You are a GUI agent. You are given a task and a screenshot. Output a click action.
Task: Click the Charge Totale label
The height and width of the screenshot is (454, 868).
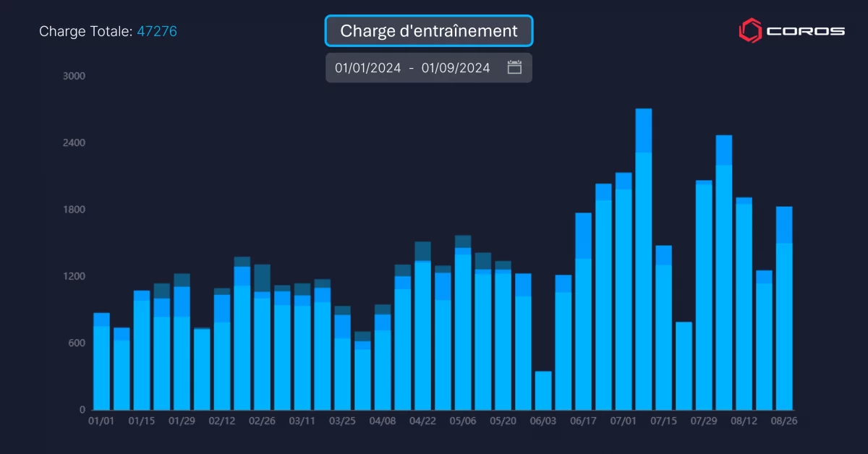[85, 31]
